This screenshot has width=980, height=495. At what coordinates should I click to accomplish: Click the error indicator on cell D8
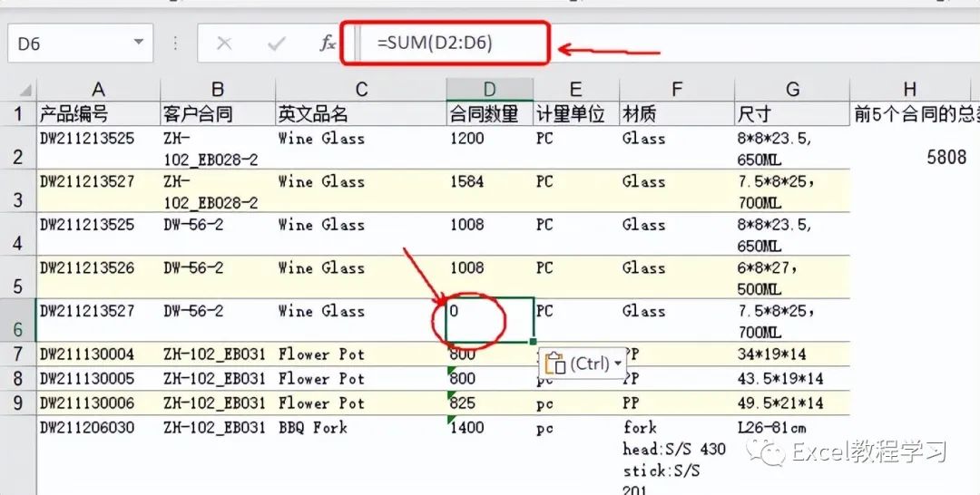(451, 372)
